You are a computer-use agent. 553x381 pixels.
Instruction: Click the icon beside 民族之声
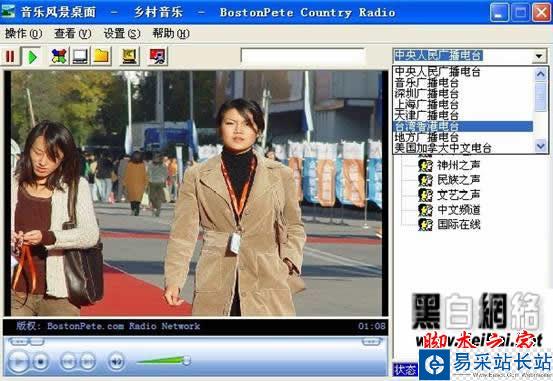pyautogui.click(x=425, y=180)
